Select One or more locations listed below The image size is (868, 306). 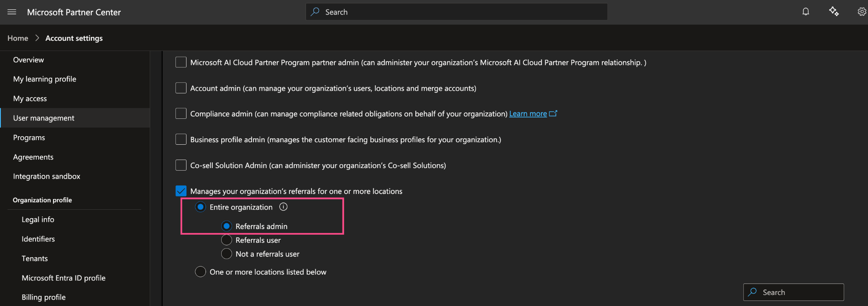pos(200,272)
